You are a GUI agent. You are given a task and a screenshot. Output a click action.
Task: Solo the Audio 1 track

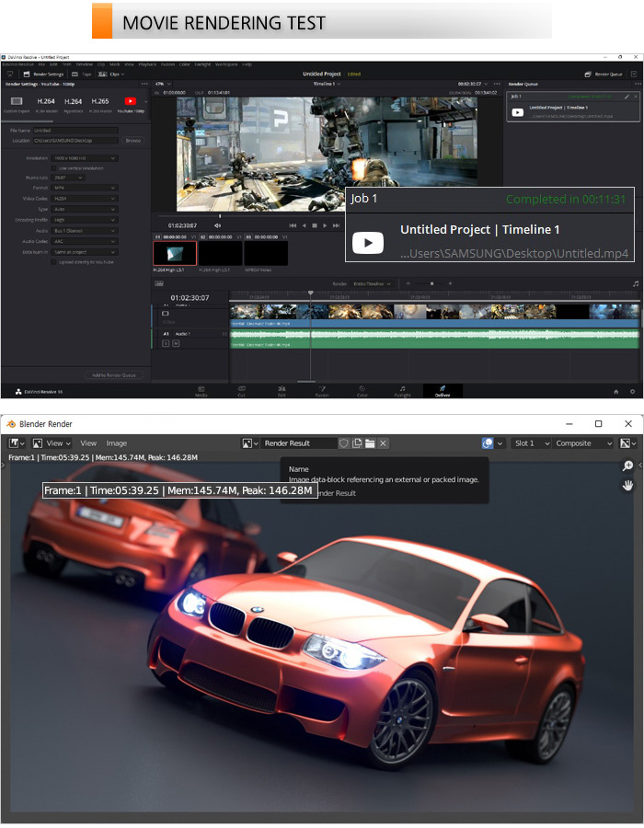[x=166, y=342]
